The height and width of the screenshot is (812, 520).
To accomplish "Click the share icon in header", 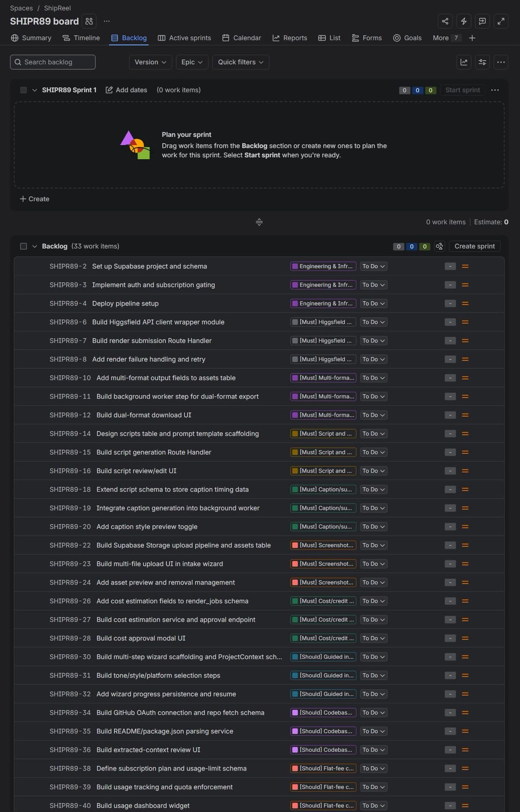I will [445, 21].
